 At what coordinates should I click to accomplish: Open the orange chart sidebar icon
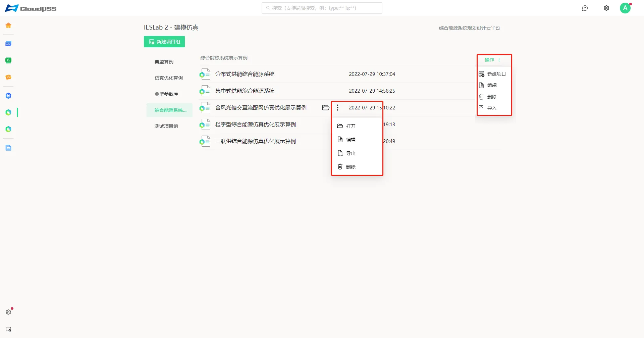tap(8, 77)
